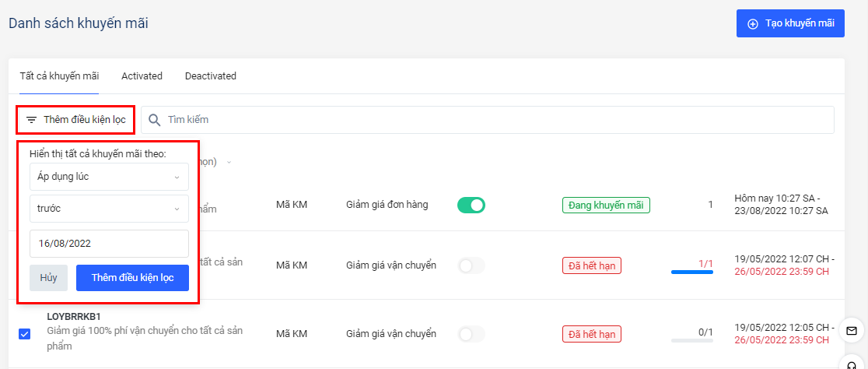Expand the selection chevron beside the filter panel
The height and width of the screenshot is (369, 868).
point(229,163)
